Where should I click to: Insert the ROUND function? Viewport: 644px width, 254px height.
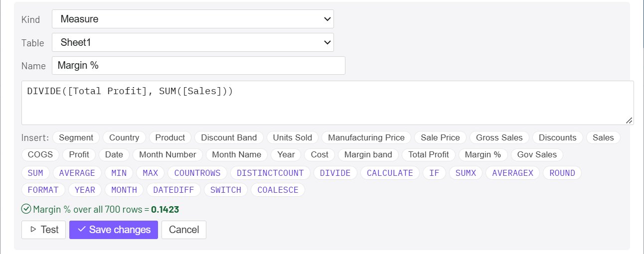[562, 173]
